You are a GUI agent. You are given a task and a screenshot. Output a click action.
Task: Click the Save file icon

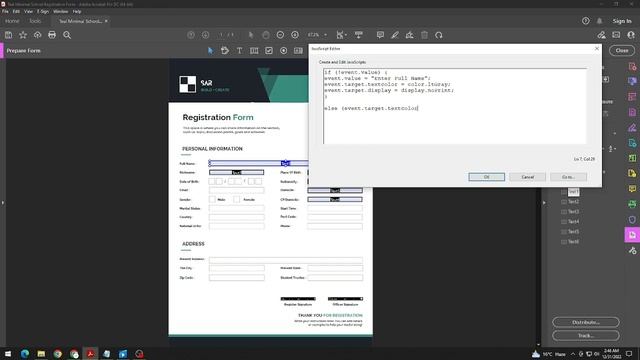(x=8, y=35)
